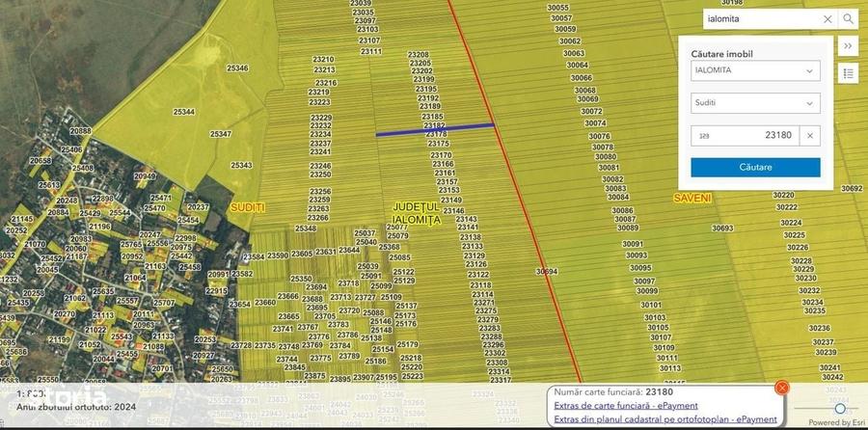Select parcel label 25346

click(237, 68)
